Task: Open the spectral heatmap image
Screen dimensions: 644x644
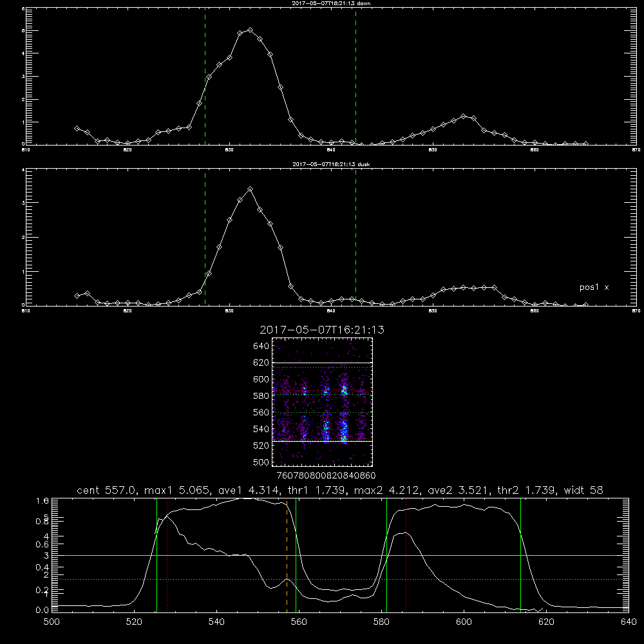Action: point(323,402)
